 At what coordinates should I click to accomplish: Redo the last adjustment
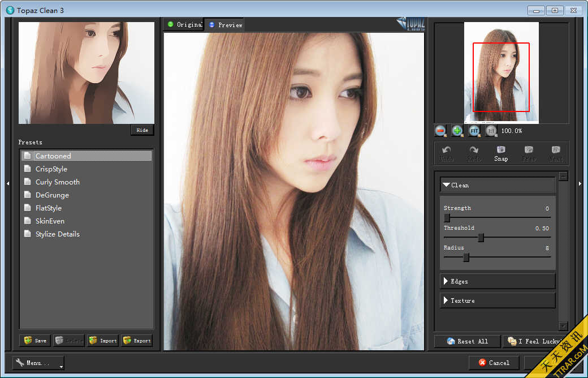tap(474, 153)
